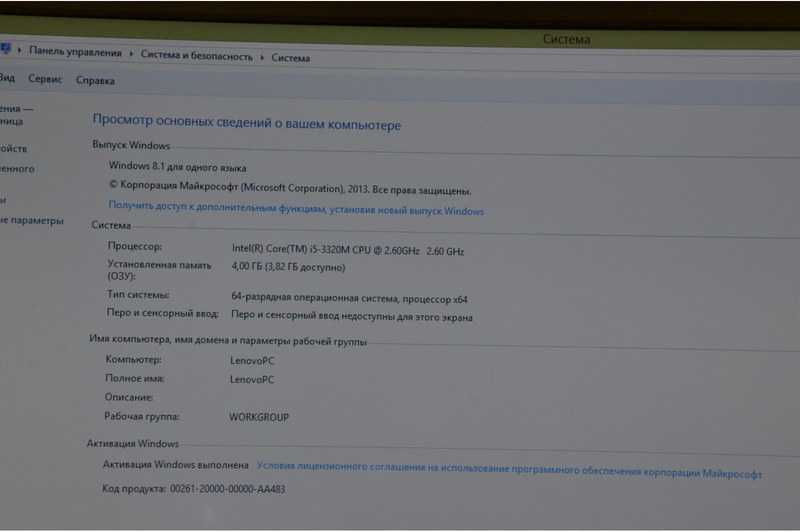
Task: Click the computer icon in address bar
Action: click(5, 48)
